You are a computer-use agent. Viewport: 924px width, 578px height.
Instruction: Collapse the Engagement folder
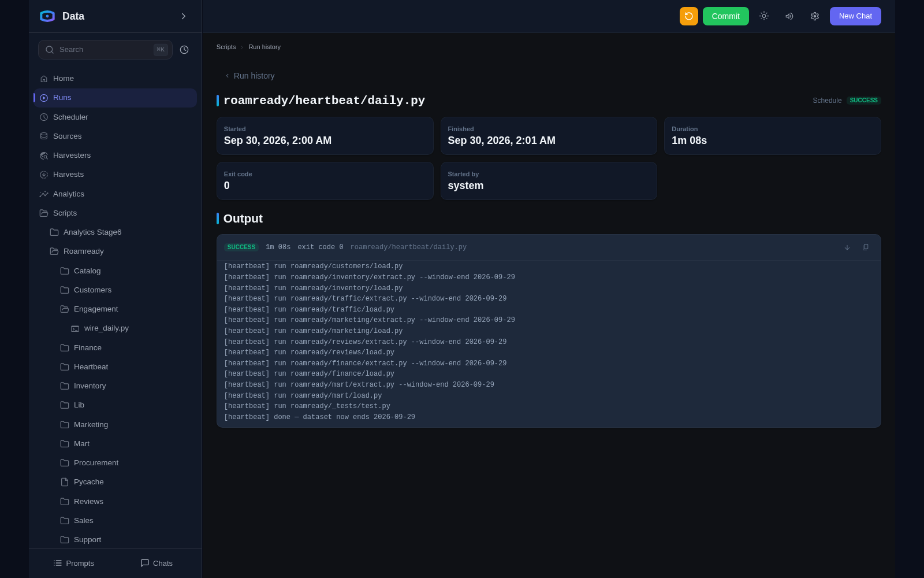point(125,309)
